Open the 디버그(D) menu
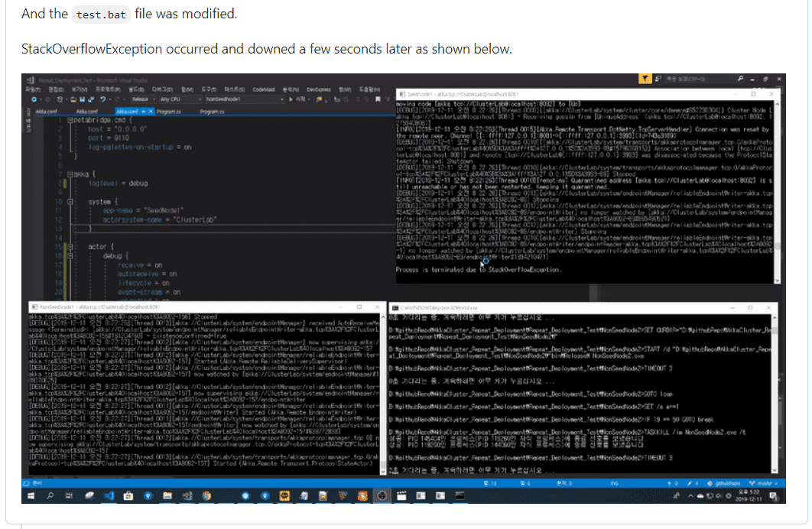812x529 pixels. click(x=162, y=89)
